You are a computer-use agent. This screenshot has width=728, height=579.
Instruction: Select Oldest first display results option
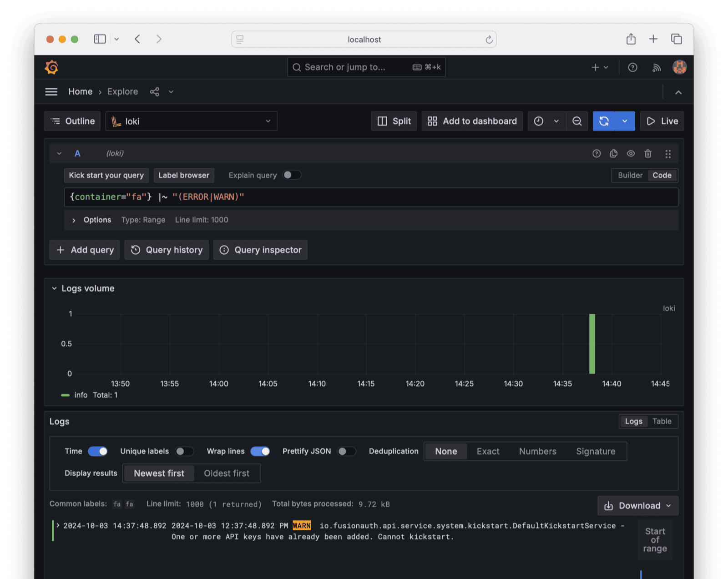point(227,473)
